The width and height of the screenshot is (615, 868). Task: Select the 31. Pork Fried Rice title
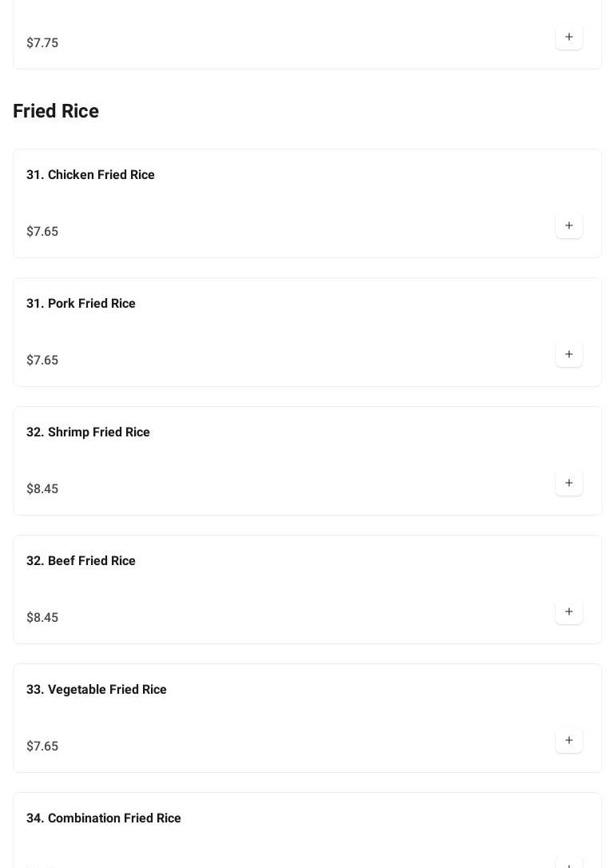(81, 303)
